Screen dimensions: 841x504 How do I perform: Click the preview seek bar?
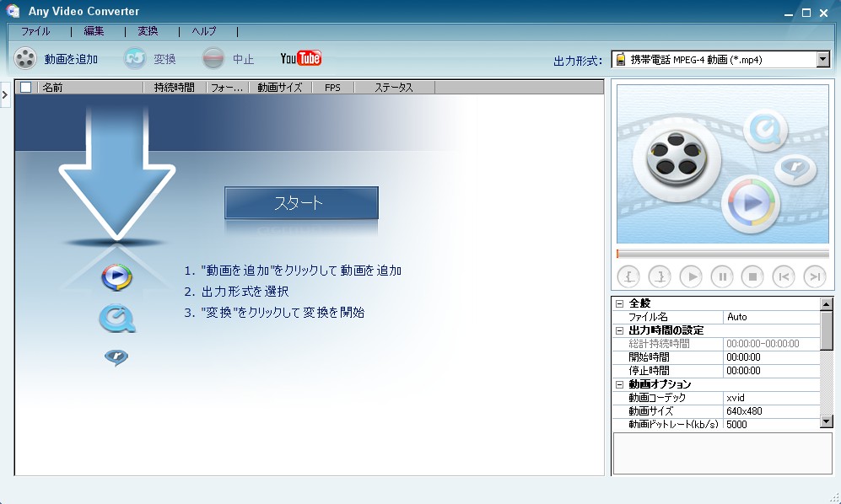(722, 254)
